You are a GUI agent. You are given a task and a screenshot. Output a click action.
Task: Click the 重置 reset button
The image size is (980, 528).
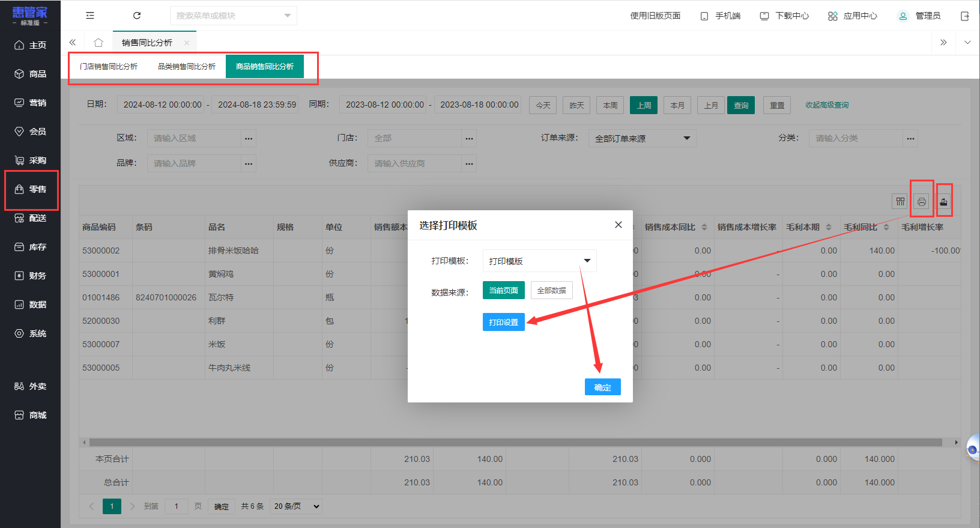point(777,105)
